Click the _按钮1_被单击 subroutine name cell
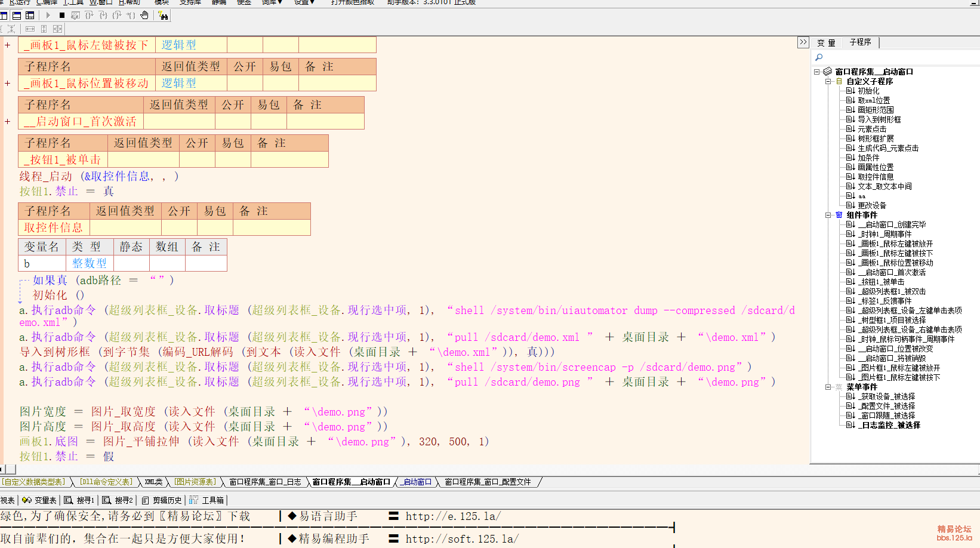This screenshot has width=980, height=548. pyautogui.click(x=63, y=159)
